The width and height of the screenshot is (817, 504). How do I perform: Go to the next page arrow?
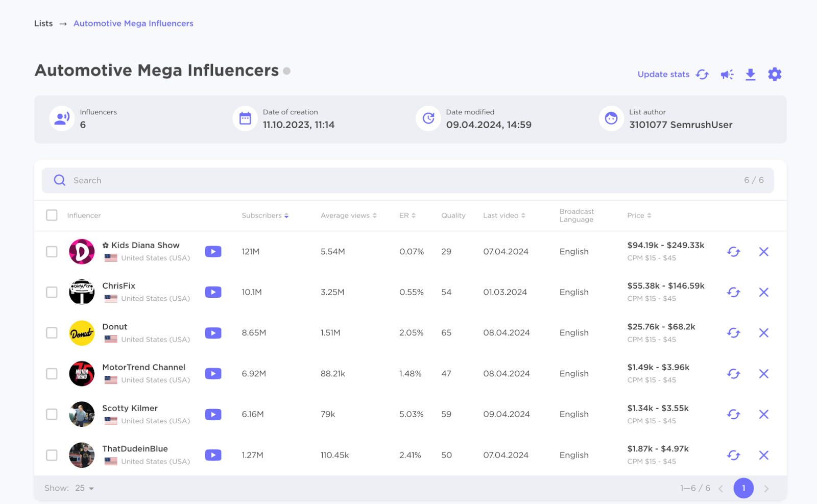point(767,488)
